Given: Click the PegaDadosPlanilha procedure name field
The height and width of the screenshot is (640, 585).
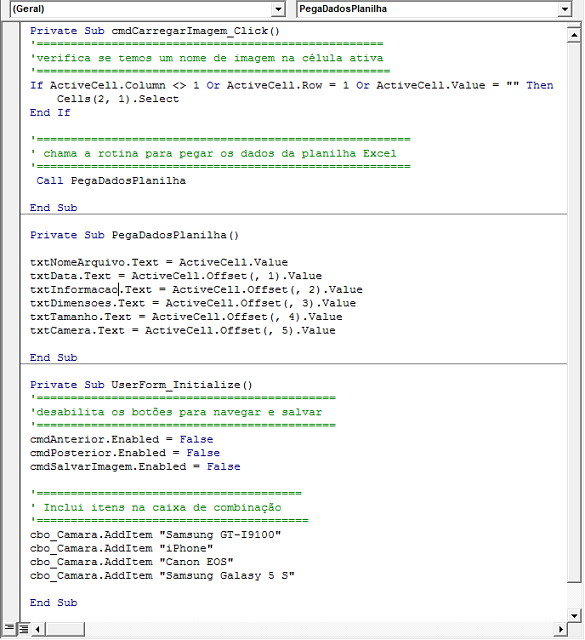Looking at the screenshot, I should [x=427, y=9].
